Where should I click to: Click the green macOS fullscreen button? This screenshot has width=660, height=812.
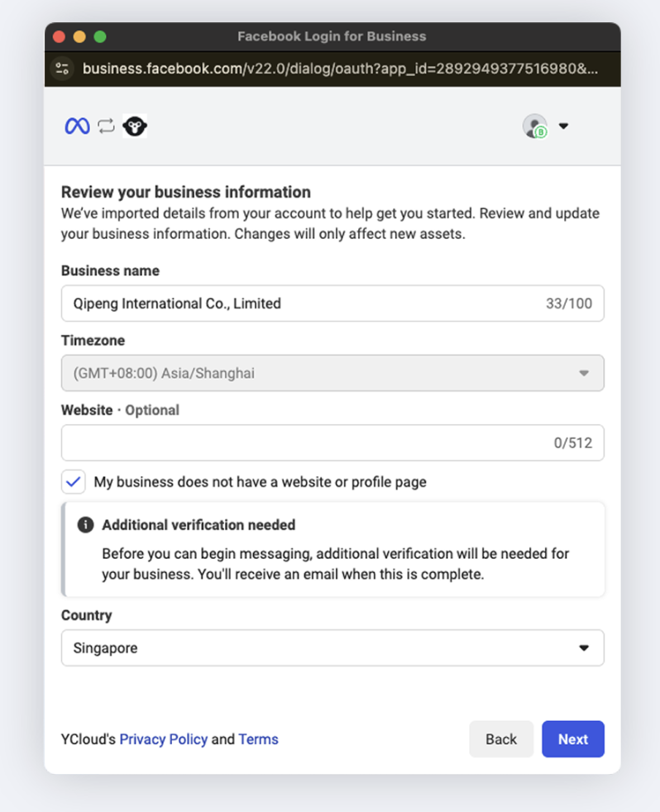[100, 36]
